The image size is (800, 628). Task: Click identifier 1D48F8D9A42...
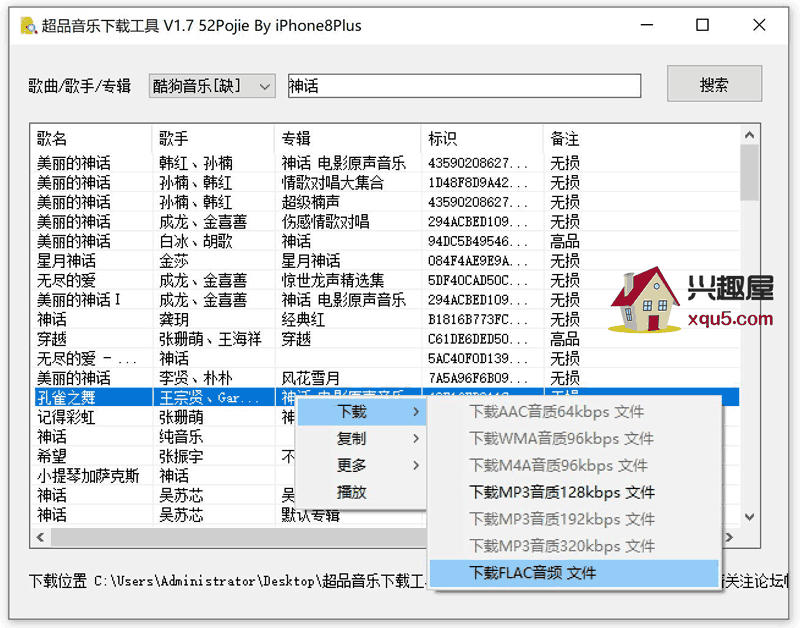click(478, 183)
